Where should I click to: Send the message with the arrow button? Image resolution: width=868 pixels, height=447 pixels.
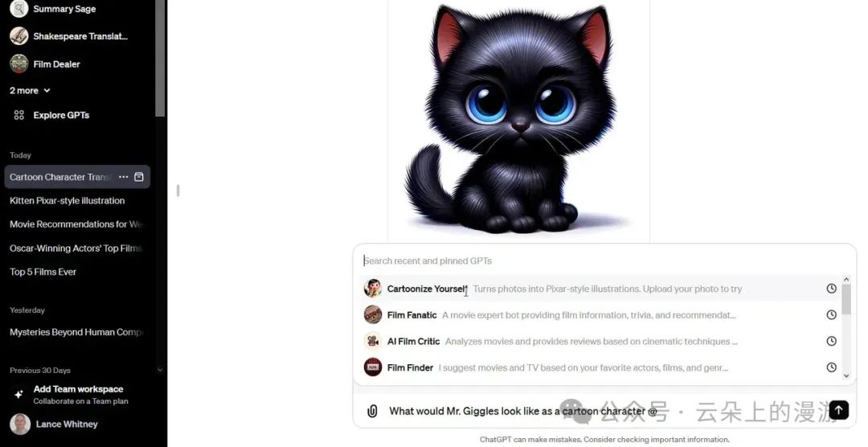point(838,410)
